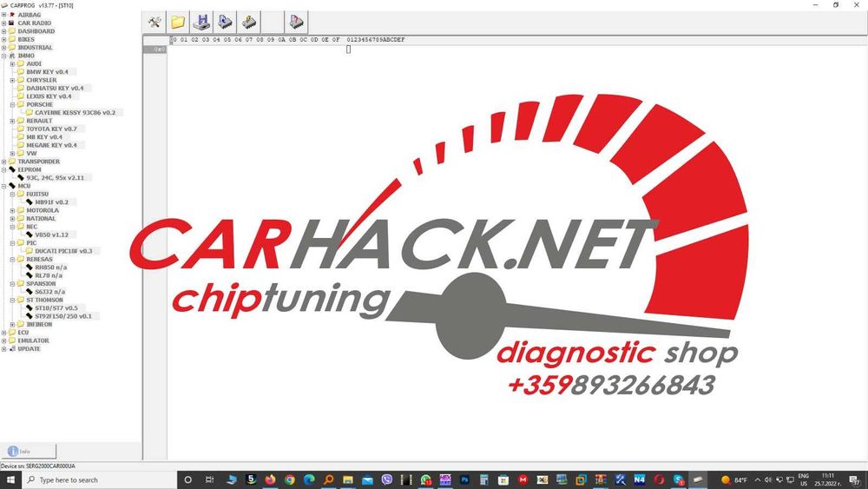Select CAYENNE KESSY 93C86 v0.2 item
This screenshot has height=489, width=868.
coord(76,112)
